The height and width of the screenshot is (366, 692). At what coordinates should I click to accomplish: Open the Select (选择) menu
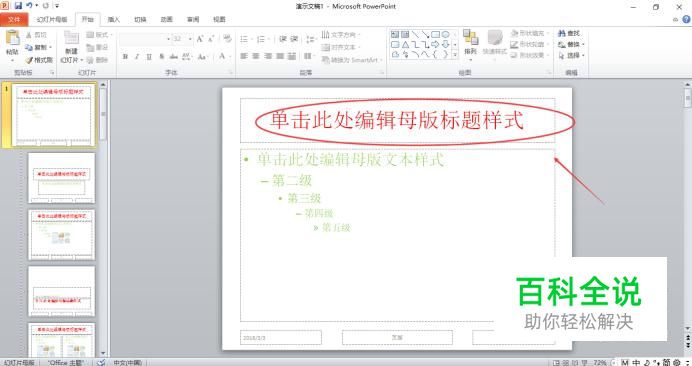(x=571, y=56)
